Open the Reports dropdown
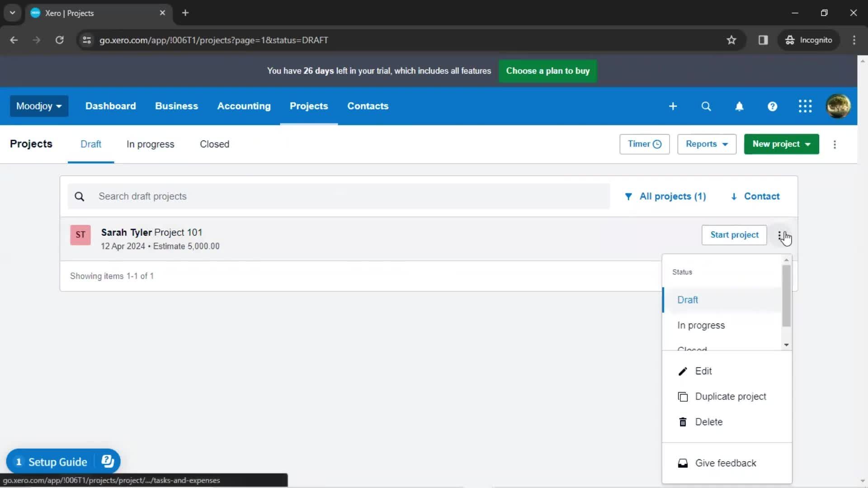The width and height of the screenshot is (868, 488). click(x=707, y=144)
